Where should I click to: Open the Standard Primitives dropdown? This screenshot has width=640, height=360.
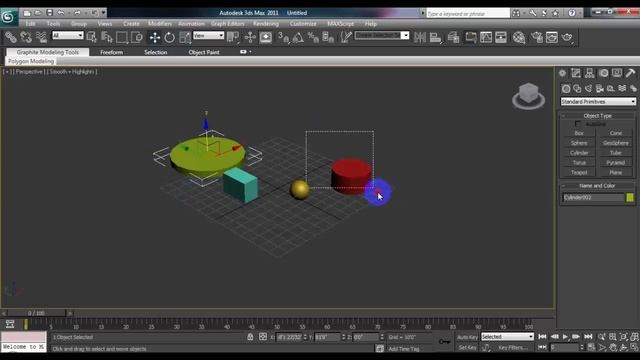pos(598,101)
